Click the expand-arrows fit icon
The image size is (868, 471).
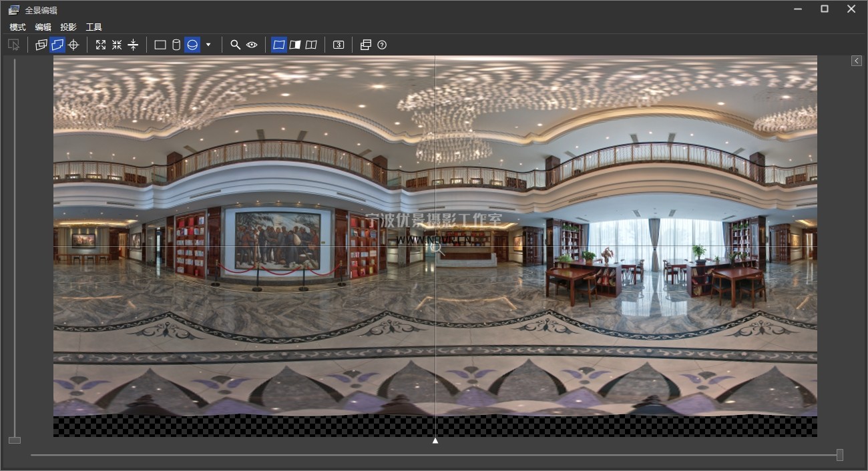101,45
